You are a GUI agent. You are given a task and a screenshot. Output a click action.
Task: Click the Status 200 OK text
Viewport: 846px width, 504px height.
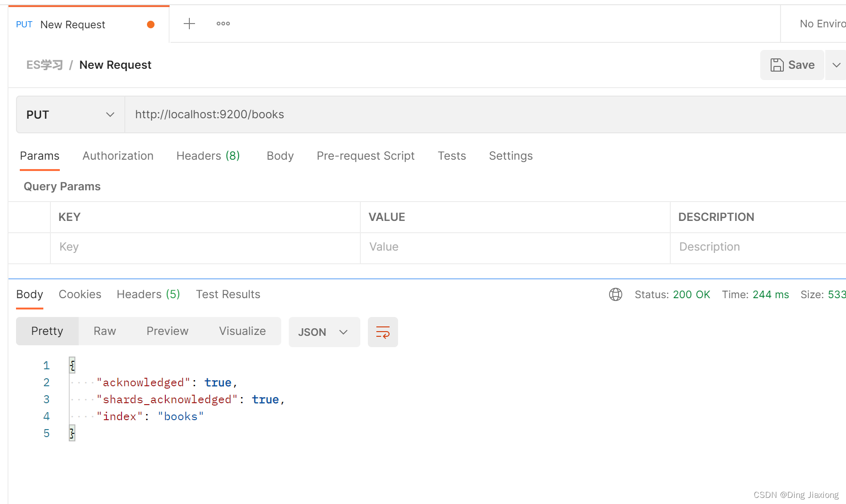coord(672,295)
